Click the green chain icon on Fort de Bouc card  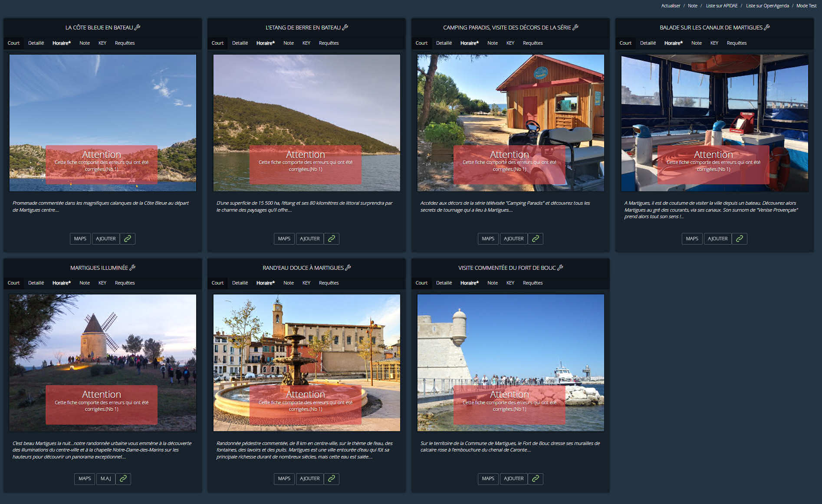pyautogui.click(x=535, y=478)
